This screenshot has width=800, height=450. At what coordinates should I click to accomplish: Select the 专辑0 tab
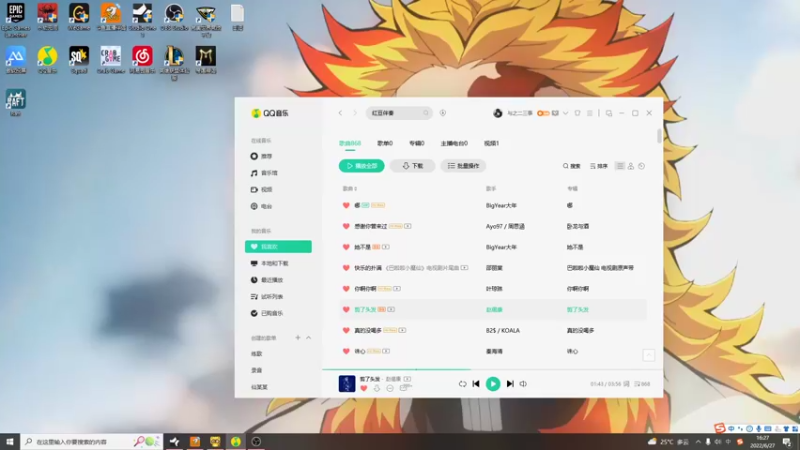point(416,143)
